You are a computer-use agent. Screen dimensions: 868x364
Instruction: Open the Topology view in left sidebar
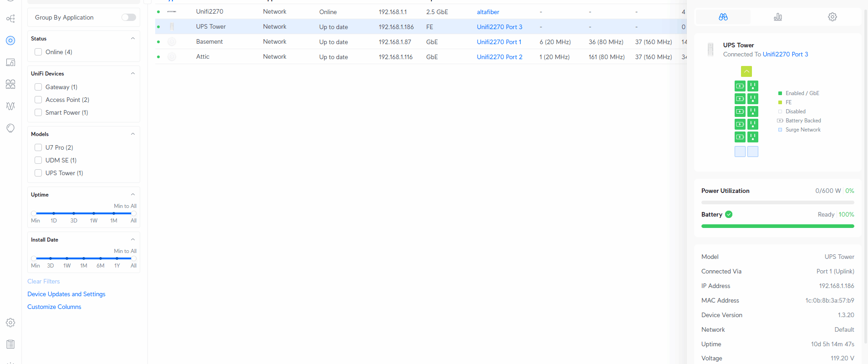[10, 19]
